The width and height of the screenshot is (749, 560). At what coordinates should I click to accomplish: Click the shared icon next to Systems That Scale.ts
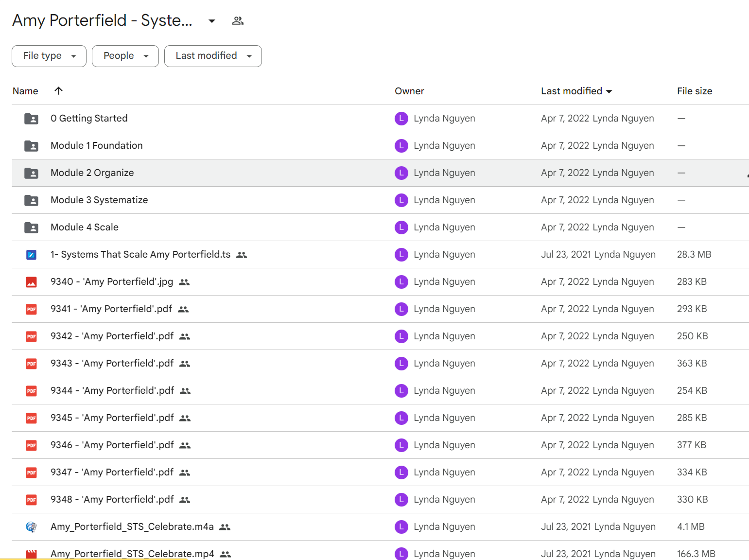242,255
